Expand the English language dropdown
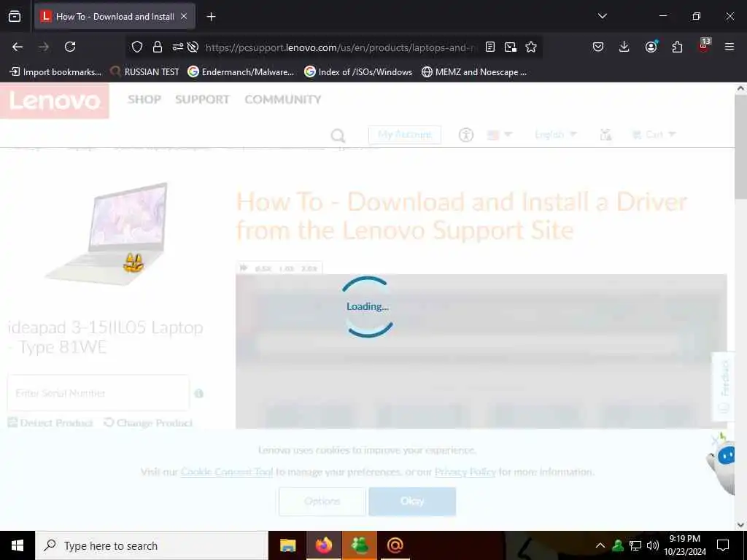747x560 pixels. [555, 135]
